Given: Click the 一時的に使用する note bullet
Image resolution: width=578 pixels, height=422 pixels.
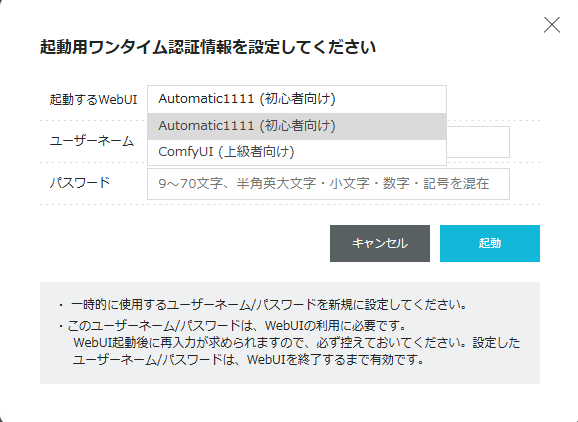Looking at the screenshot, I should 262,305.
